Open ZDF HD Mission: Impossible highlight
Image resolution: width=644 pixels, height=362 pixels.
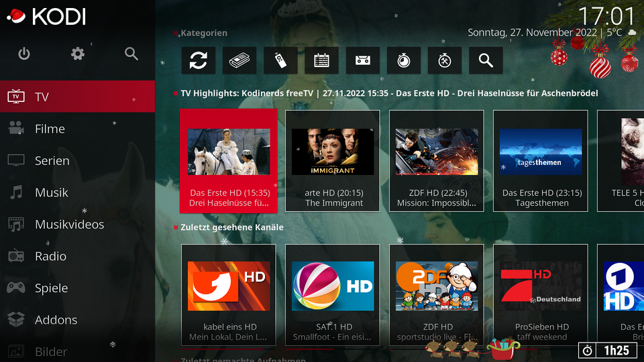[x=437, y=161]
